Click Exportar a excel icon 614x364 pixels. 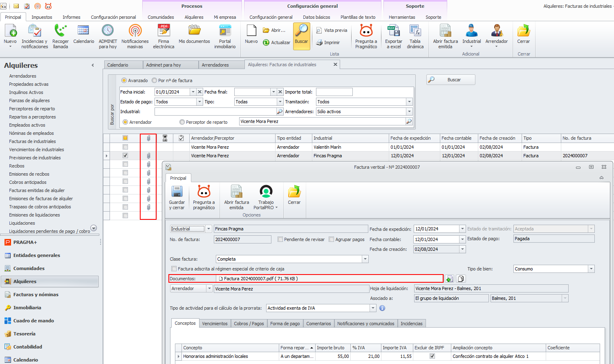pos(393,31)
